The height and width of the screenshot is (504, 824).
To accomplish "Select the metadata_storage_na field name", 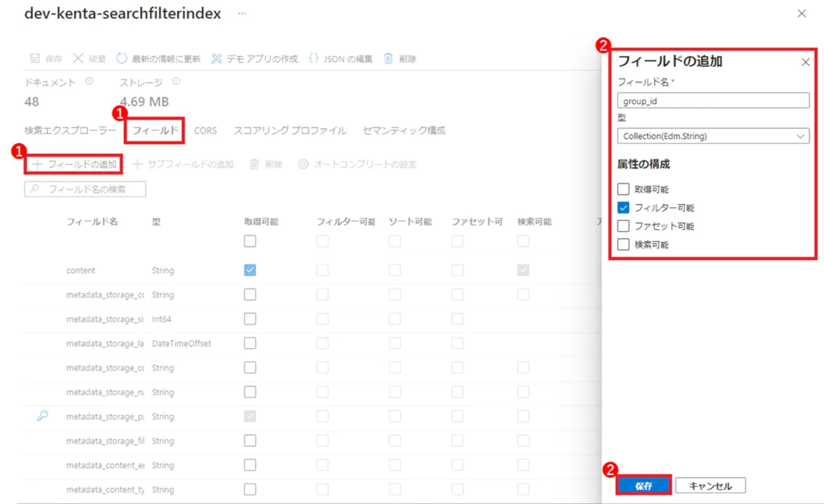I will (105, 392).
